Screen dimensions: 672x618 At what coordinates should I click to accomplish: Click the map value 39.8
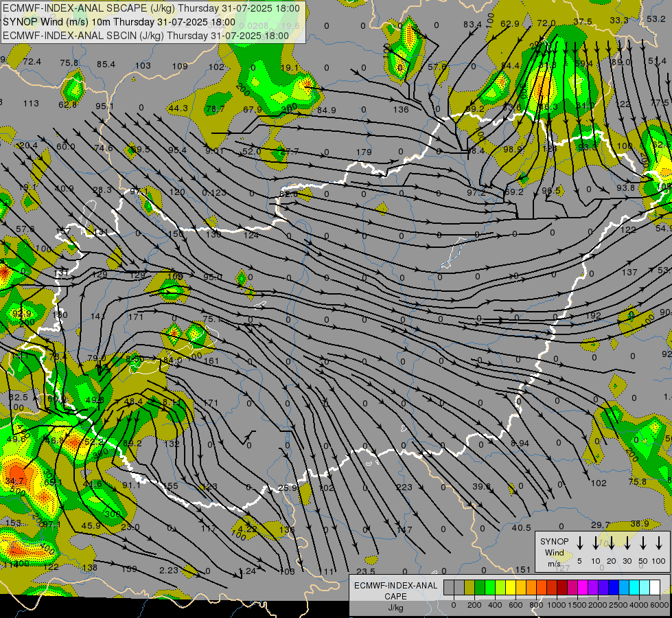[x=481, y=486]
